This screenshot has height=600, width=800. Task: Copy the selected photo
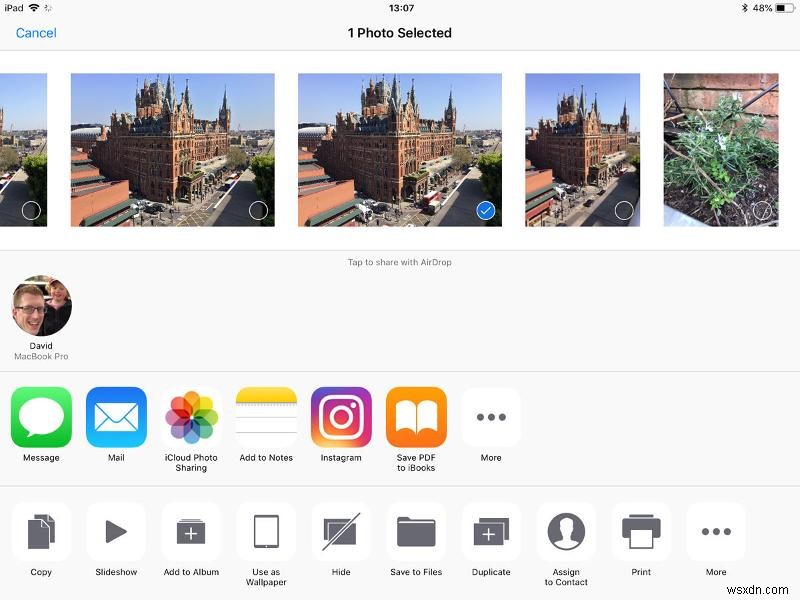(x=41, y=531)
